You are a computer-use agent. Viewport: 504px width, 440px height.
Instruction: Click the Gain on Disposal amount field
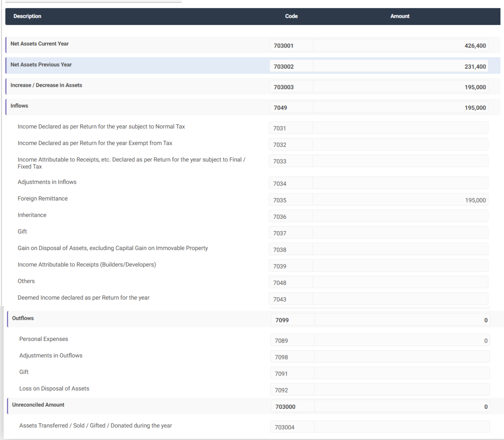[x=400, y=249]
